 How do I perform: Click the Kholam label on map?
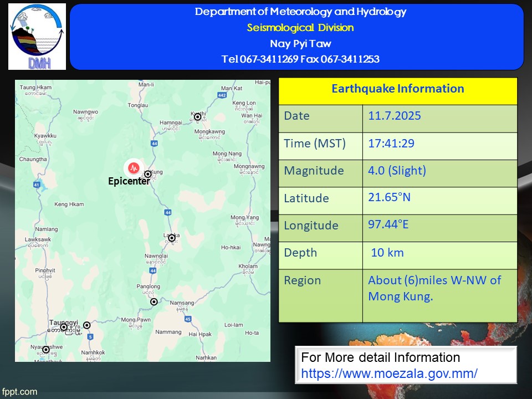tap(248, 267)
